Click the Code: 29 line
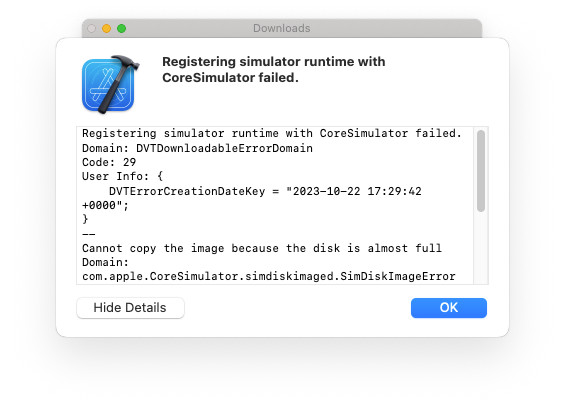 (x=109, y=162)
